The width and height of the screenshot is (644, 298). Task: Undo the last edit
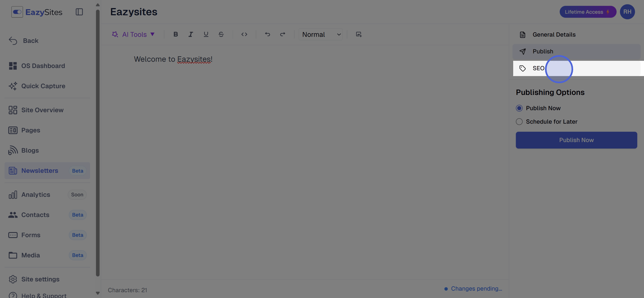tap(267, 35)
